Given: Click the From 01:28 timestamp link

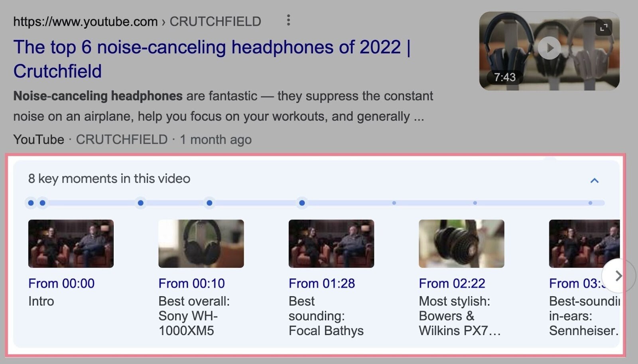Looking at the screenshot, I should (x=322, y=284).
